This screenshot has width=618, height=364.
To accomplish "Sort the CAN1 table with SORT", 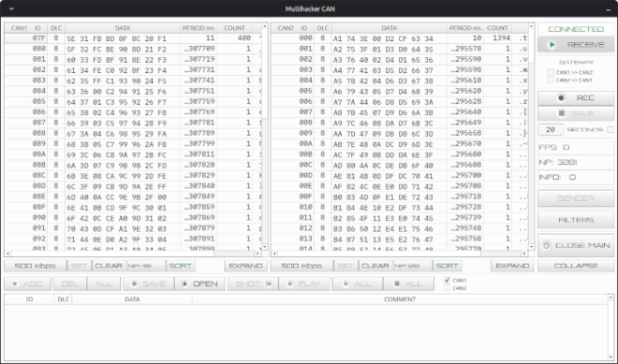I will coord(181,266).
